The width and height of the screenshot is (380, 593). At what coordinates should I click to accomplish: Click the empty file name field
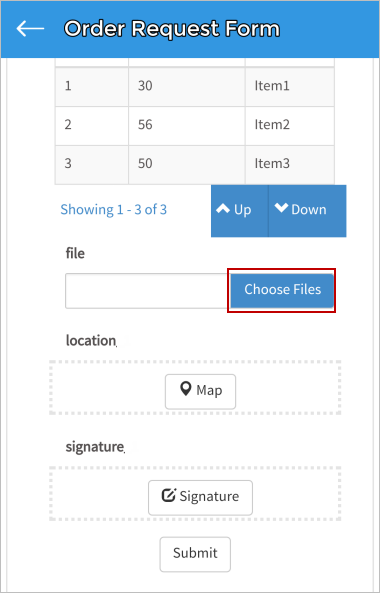[148, 291]
